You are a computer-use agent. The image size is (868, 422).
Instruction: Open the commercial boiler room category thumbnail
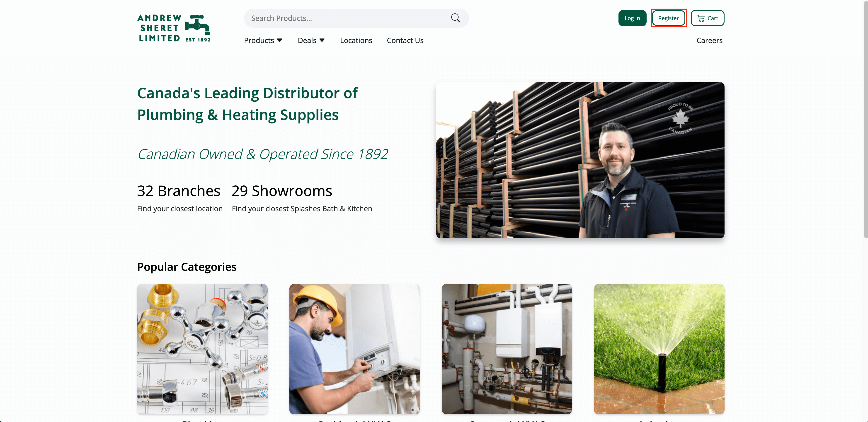(x=507, y=349)
